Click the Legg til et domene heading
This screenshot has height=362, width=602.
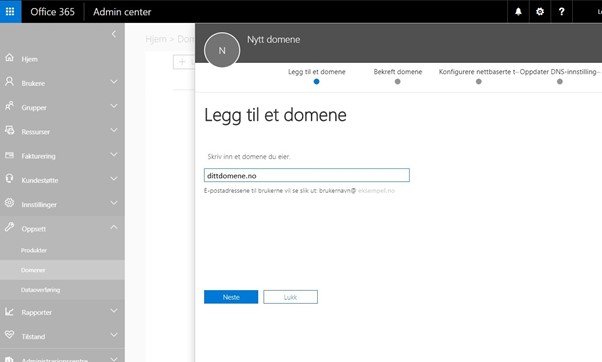click(275, 115)
